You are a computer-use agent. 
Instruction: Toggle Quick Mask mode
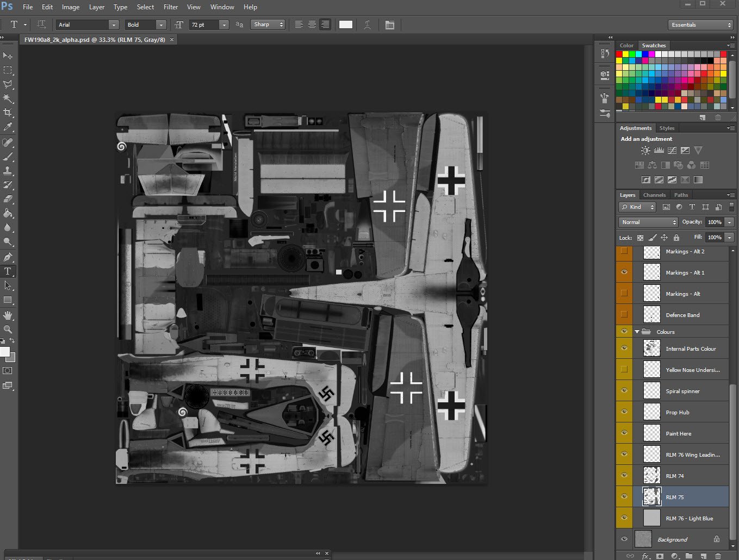(x=8, y=371)
